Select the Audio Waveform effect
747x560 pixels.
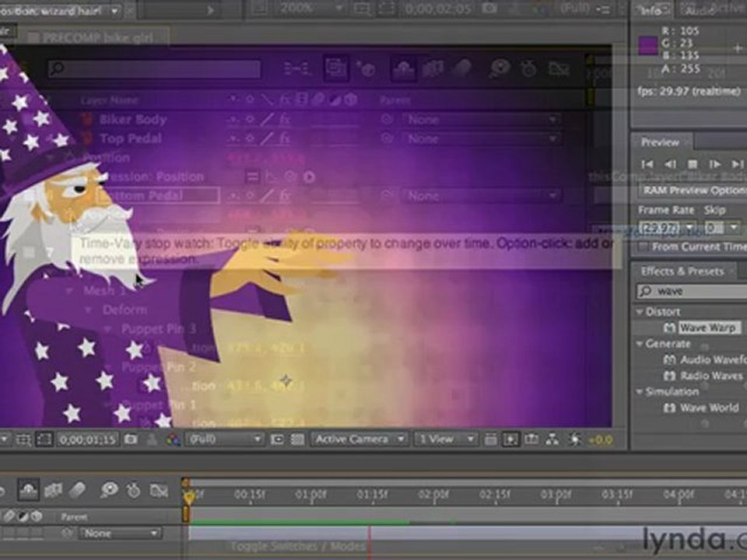(x=714, y=360)
